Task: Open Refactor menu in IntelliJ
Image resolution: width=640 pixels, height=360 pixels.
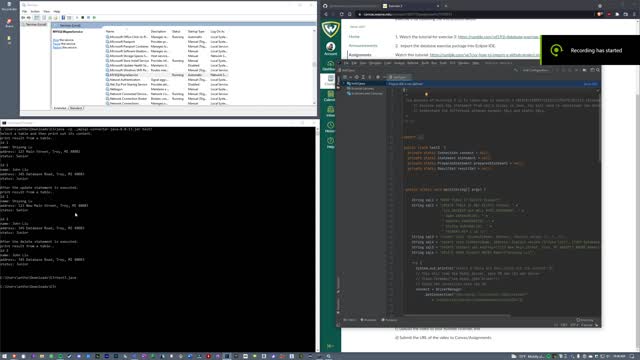Action: [413, 63]
